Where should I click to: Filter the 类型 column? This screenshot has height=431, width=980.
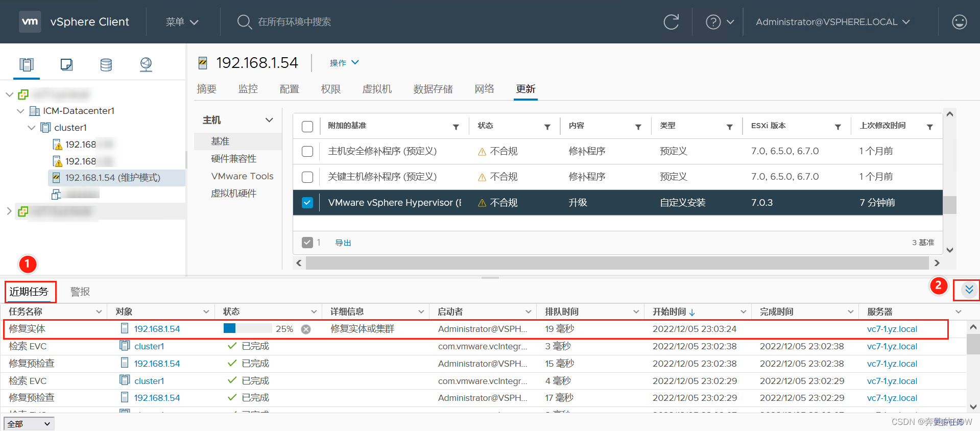pos(729,127)
